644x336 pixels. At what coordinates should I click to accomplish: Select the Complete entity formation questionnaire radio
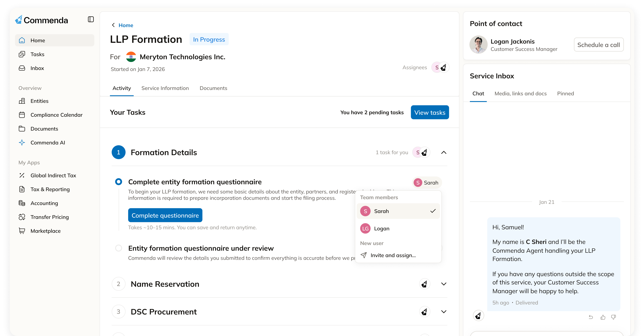pos(119,182)
